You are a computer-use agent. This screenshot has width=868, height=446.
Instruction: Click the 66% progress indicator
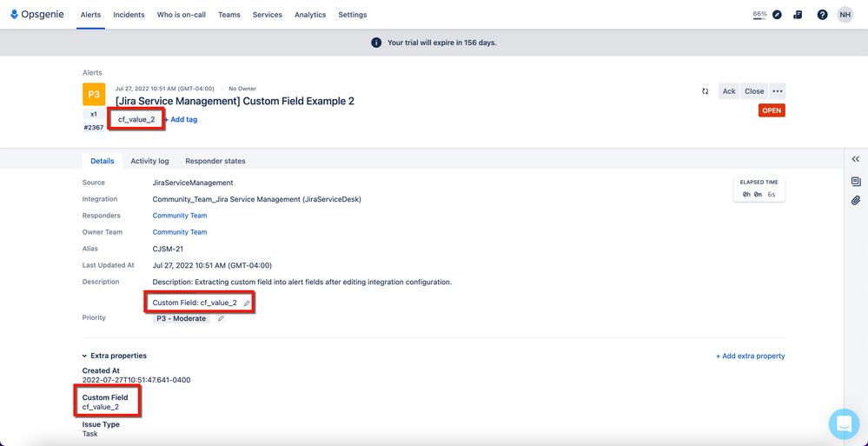click(x=759, y=15)
